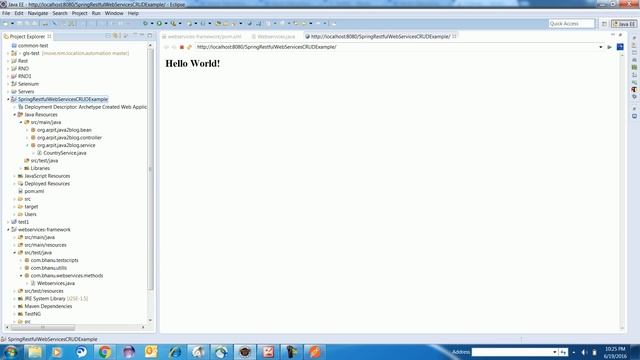
Task: Click the browser URL address field
Action: tap(396, 47)
